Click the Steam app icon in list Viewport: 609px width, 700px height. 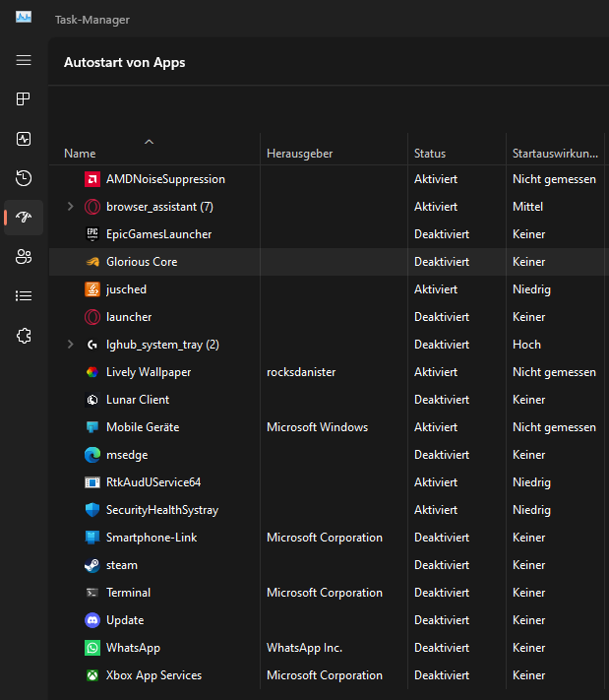(x=91, y=565)
